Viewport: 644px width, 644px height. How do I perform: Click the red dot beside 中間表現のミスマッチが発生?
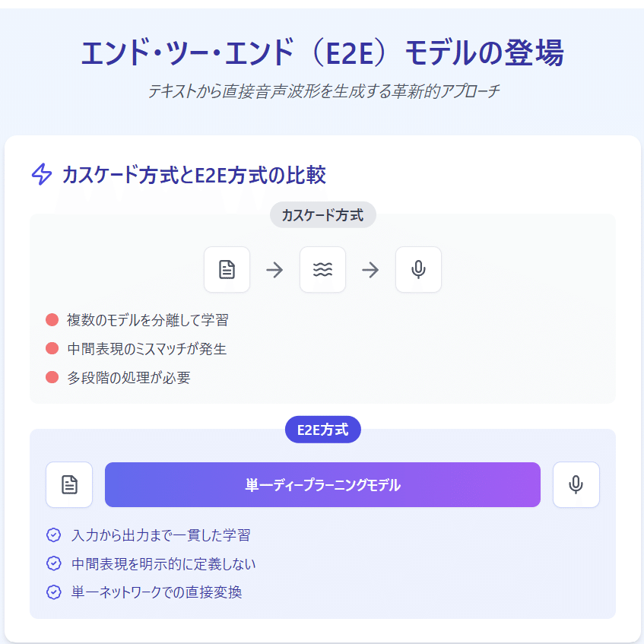click(52, 349)
